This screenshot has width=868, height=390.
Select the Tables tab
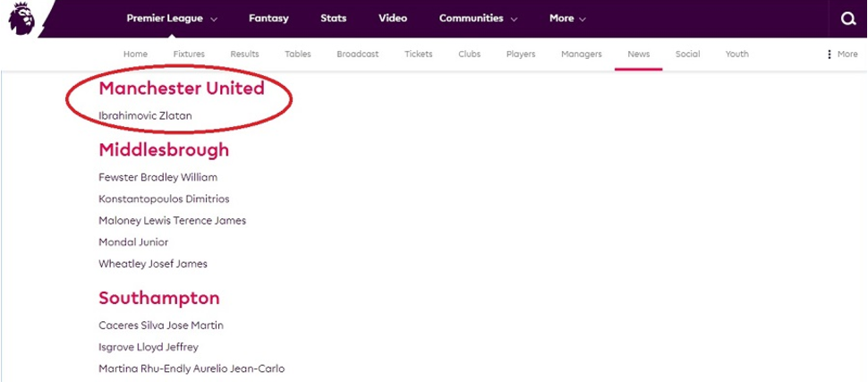pyautogui.click(x=298, y=55)
